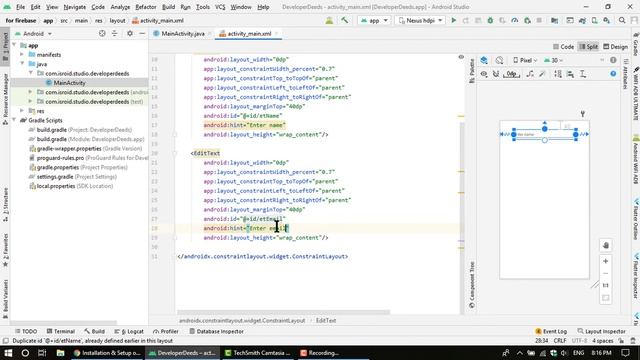Open the File menu

(20, 7)
